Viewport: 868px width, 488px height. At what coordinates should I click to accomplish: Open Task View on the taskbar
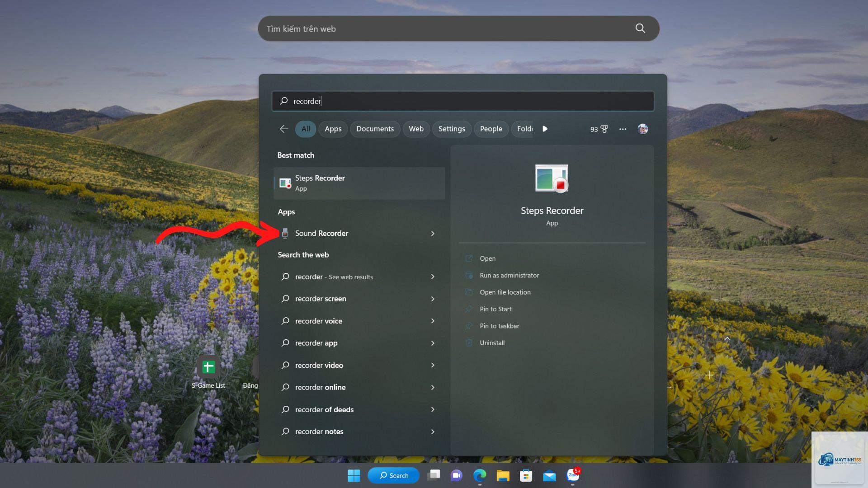click(x=434, y=475)
